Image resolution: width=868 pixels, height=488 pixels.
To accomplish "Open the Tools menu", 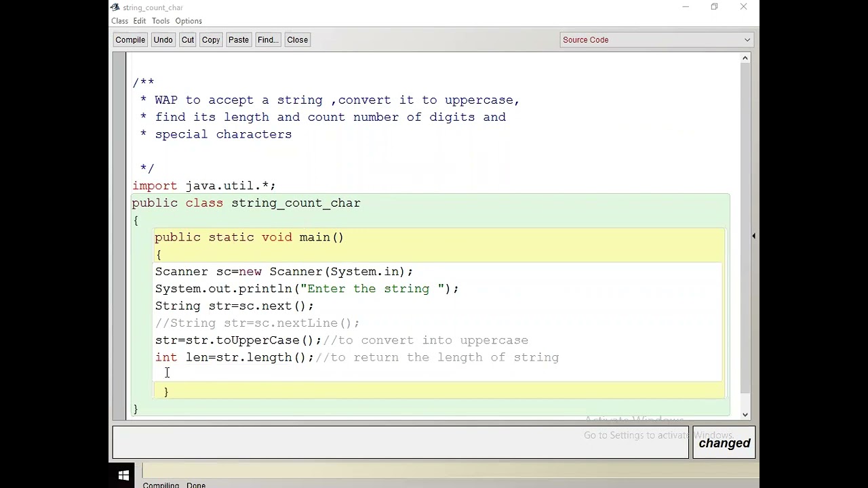I will tap(161, 21).
